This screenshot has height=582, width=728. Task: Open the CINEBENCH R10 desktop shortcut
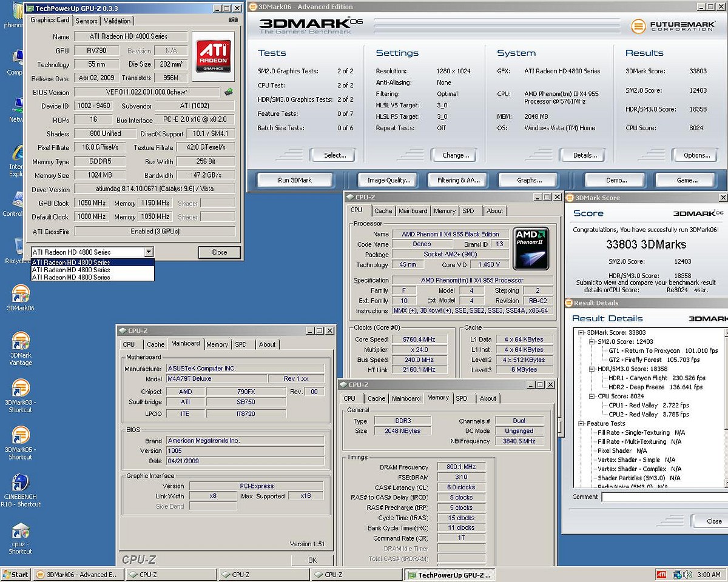[21, 490]
